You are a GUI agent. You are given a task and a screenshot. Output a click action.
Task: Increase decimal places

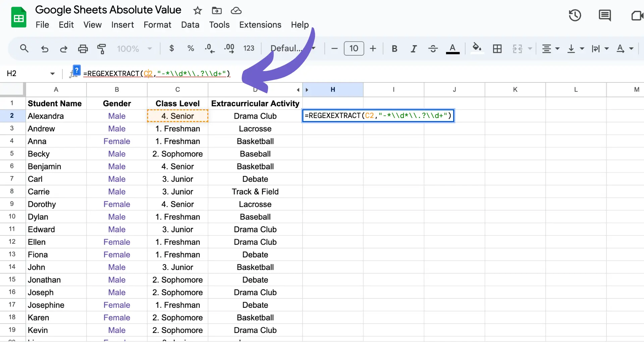[229, 49]
